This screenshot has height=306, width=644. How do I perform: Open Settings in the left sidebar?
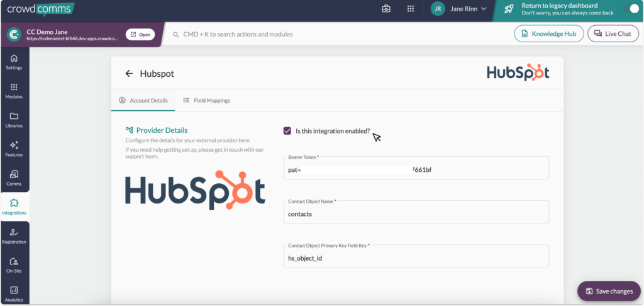[x=14, y=62]
